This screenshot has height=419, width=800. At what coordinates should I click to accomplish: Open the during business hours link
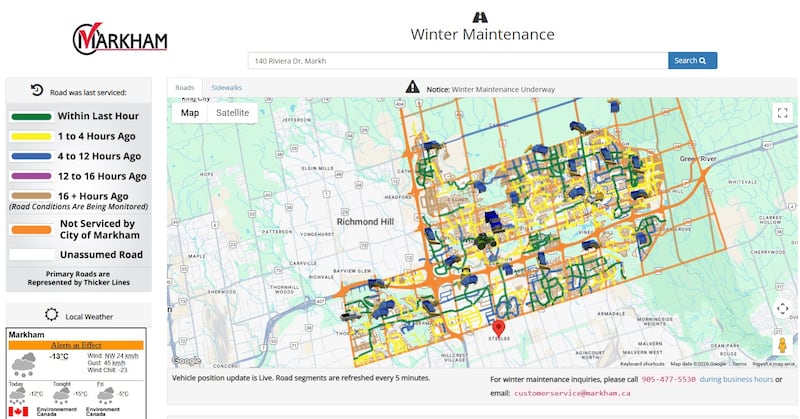737,380
